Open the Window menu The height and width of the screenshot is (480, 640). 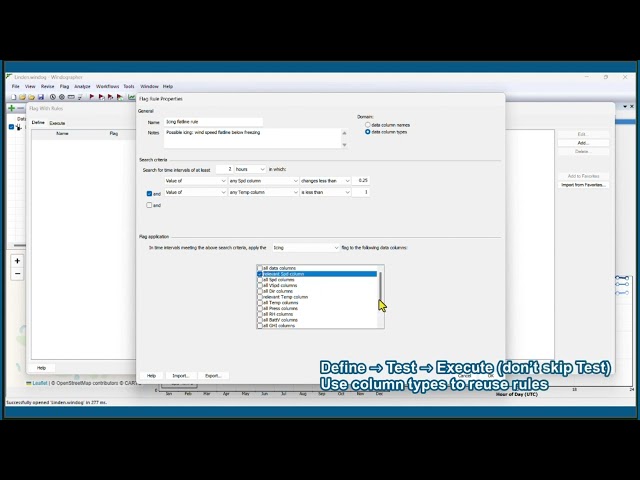[x=149, y=87]
